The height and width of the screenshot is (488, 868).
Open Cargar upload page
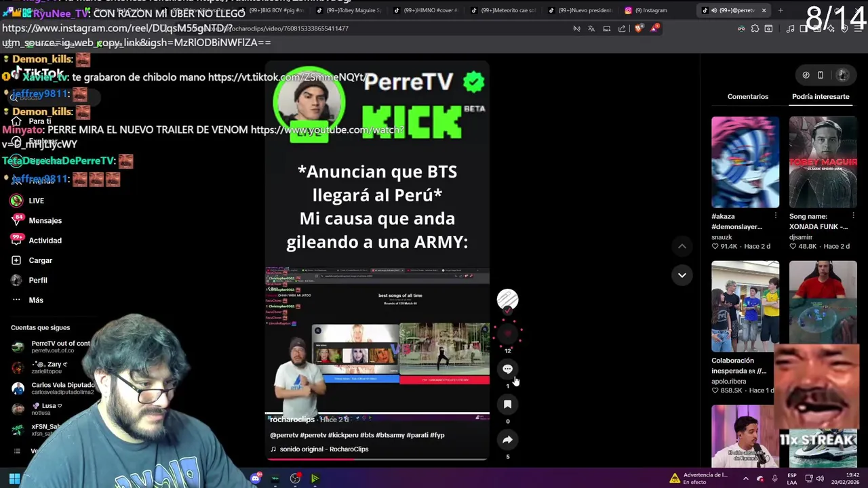[31, 260]
